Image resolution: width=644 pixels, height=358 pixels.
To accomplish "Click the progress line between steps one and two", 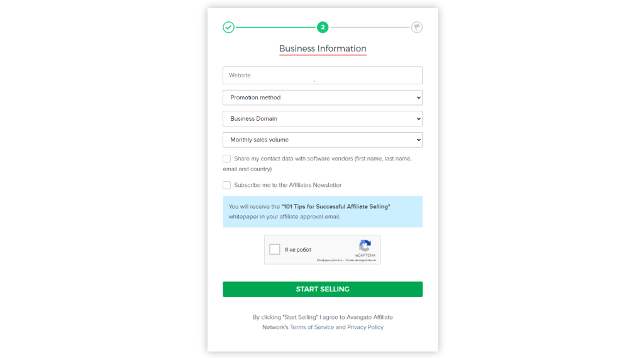I will (x=275, y=27).
